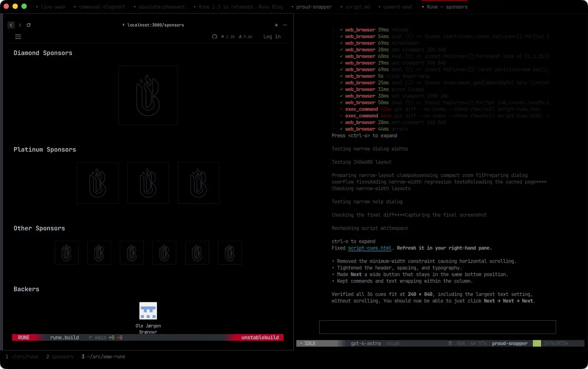
Task: Open the hamburger navigation menu
Action: [x=18, y=37]
